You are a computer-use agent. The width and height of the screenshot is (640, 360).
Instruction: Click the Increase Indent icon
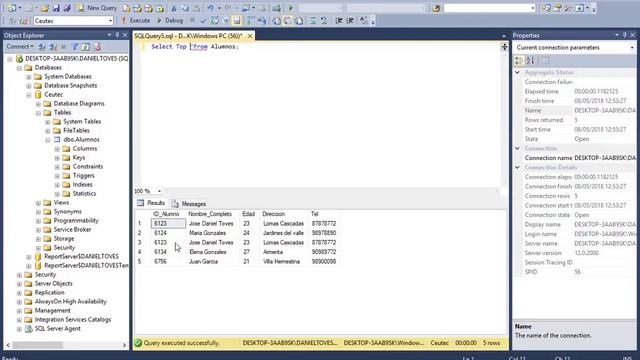pos(350,20)
